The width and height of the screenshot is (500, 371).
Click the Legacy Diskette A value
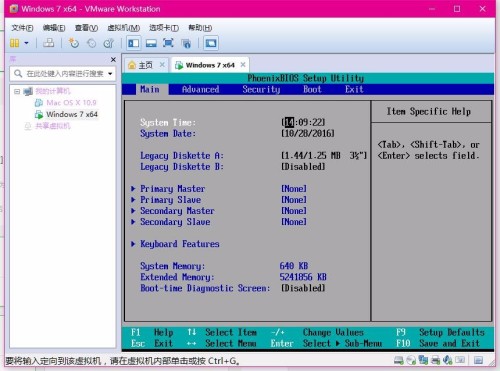point(324,156)
